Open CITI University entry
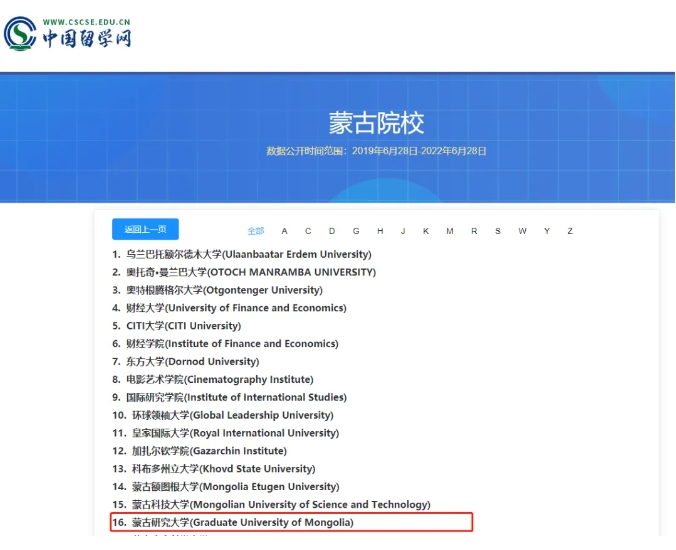This screenshot has height=550, width=676. point(177,326)
